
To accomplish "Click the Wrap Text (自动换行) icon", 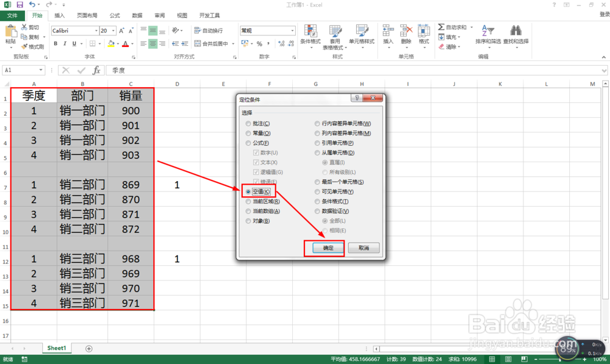I will [x=197, y=30].
